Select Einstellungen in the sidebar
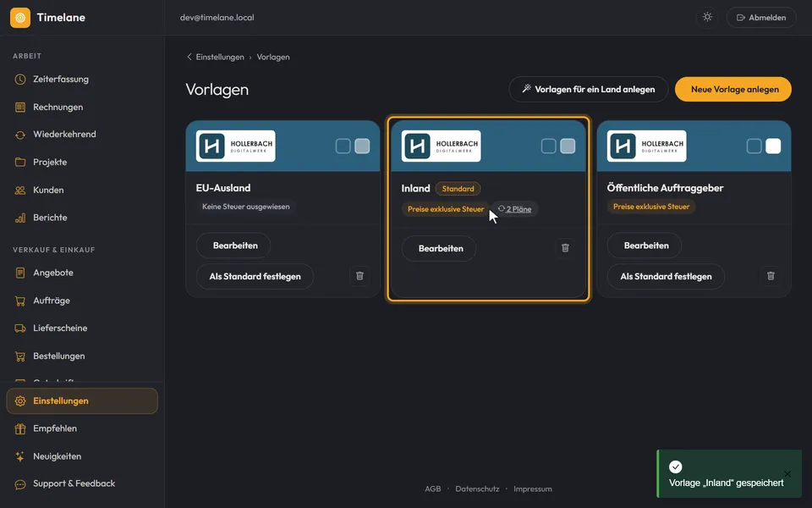This screenshot has height=508, width=812. click(82, 400)
